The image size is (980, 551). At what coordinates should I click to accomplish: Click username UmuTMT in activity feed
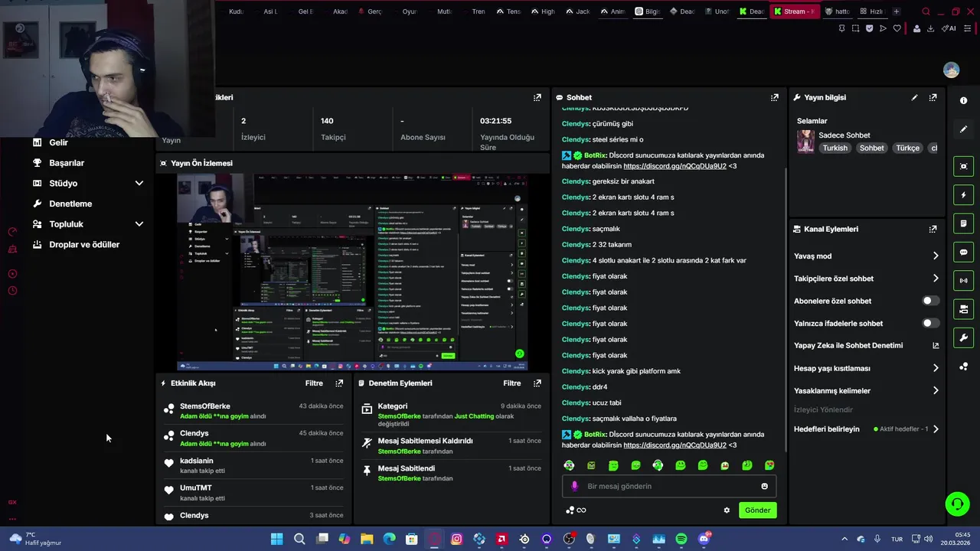click(195, 488)
